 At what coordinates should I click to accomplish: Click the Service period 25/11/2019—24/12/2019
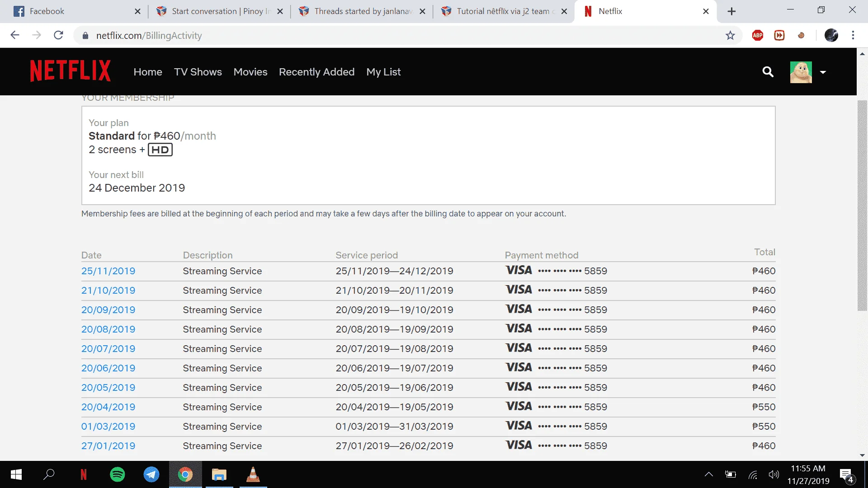(x=394, y=271)
